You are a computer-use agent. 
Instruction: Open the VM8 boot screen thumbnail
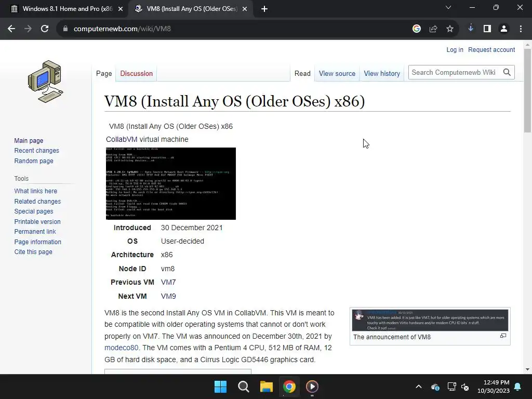click(170, 183)
